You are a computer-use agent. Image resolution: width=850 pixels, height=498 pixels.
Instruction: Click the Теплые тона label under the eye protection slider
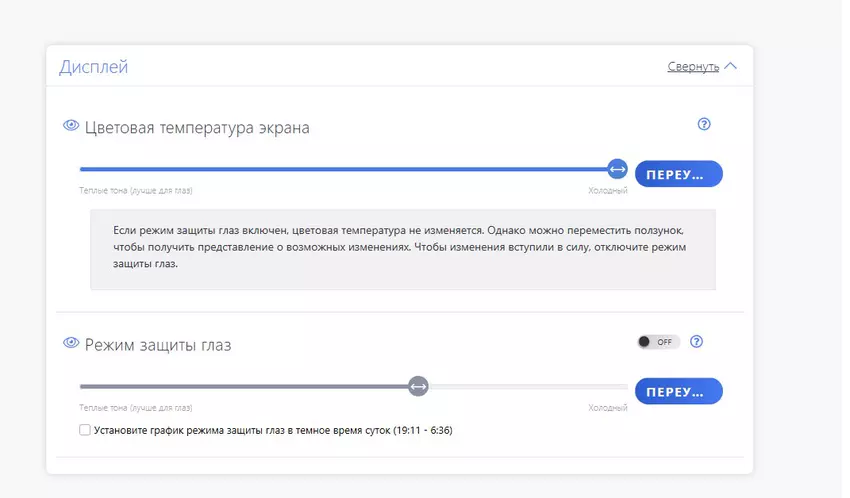135,408
